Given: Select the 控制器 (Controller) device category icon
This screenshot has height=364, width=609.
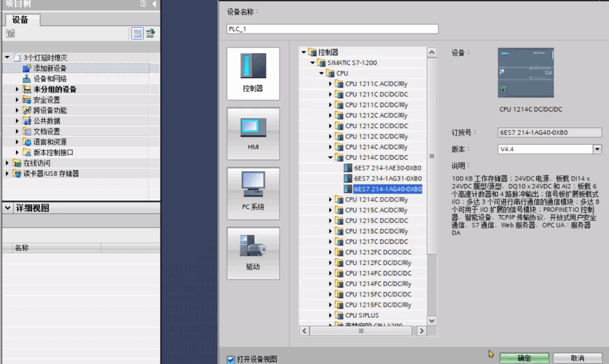Looking at the screenshot, I should tap(253, 73).
